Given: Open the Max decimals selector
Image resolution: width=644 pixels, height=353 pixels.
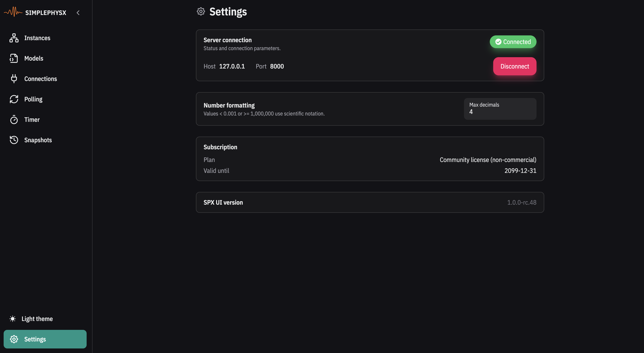Looking at the screenshot, I should (500, 109).
